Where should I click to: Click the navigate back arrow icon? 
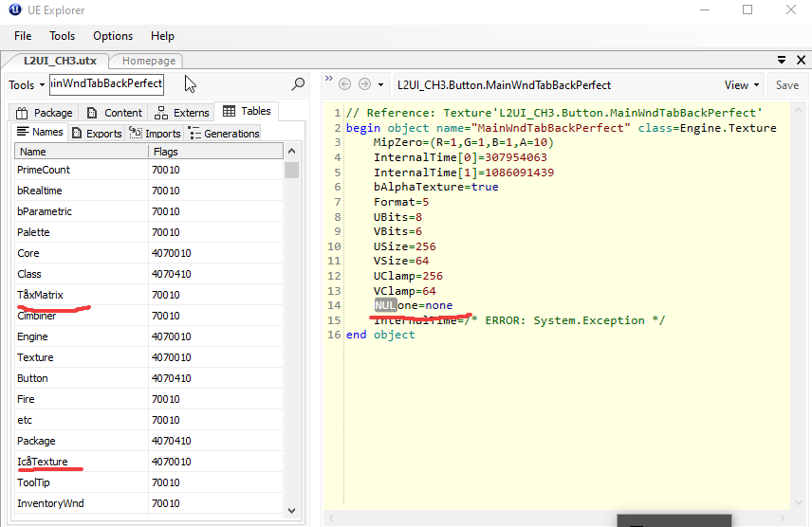345,83
